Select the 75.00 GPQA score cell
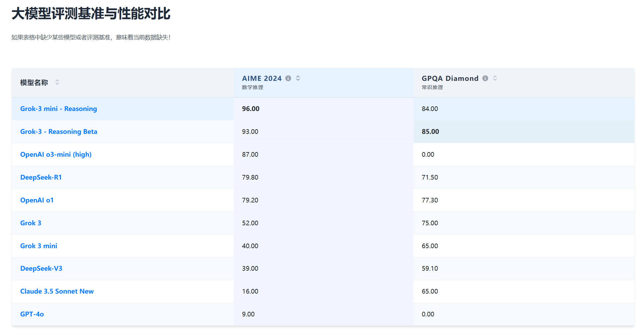The image size is (644, 330). pyautogui.click(x=524, y=223)
